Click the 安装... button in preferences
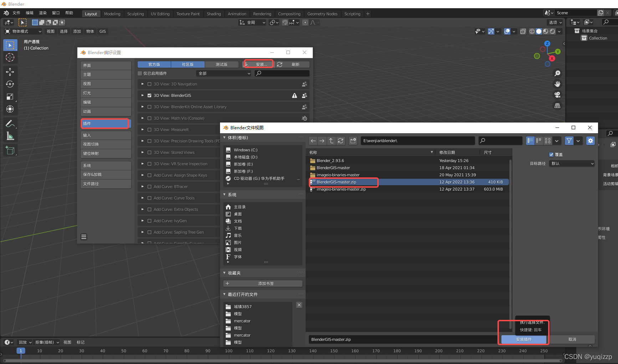Viewport: 618px width, 364px height. 259,64
